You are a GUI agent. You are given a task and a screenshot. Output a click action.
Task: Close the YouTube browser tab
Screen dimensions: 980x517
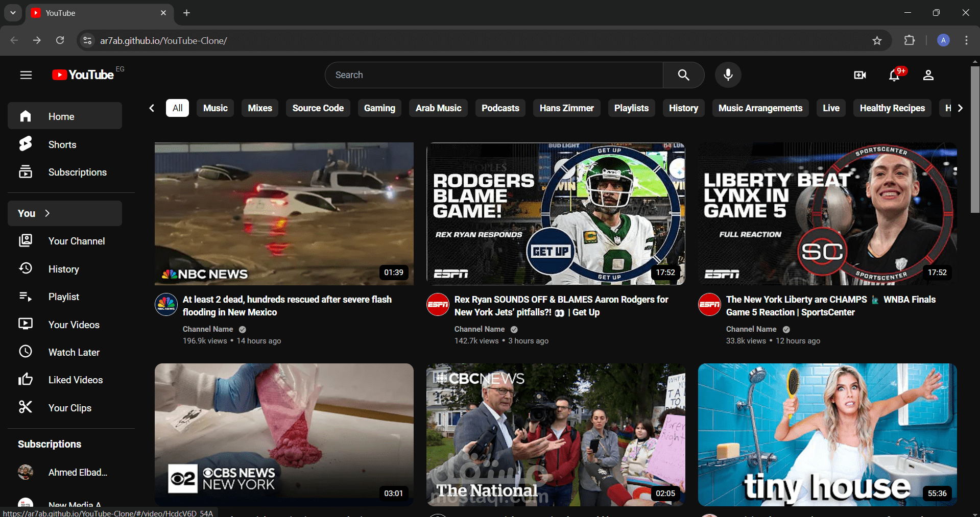pos(163,13)
